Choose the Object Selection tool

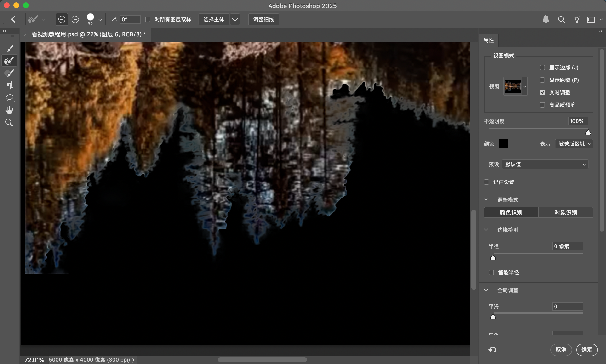(9, 85)
